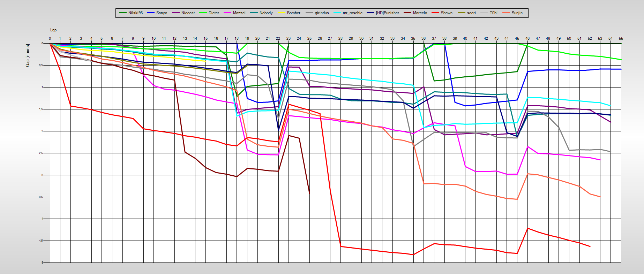Click the lap 18 marker on top axis
Screen dimensions: 644x274
point(237,38)
